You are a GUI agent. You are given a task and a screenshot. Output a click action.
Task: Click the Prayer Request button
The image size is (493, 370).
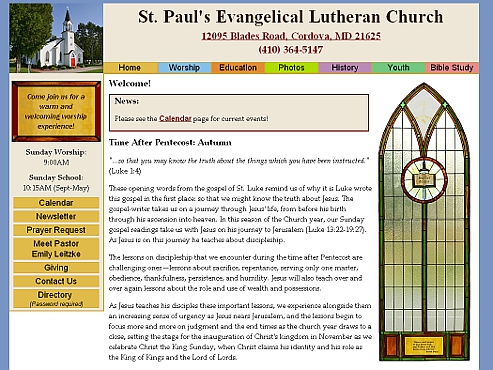(56, 230)
